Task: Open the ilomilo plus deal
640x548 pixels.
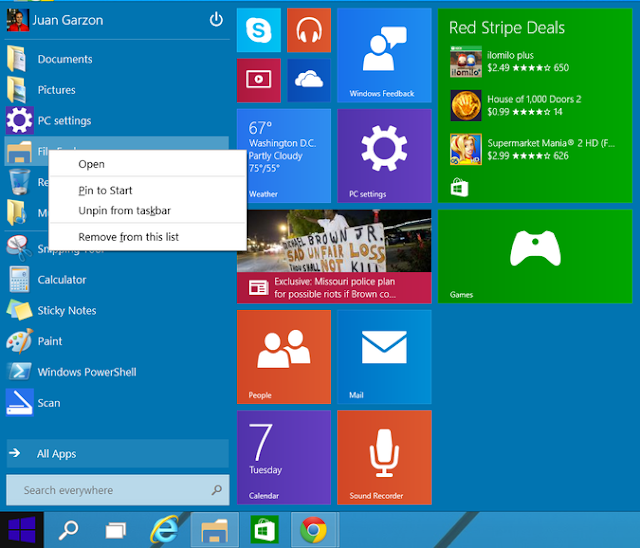Action: tap(510, 62)
